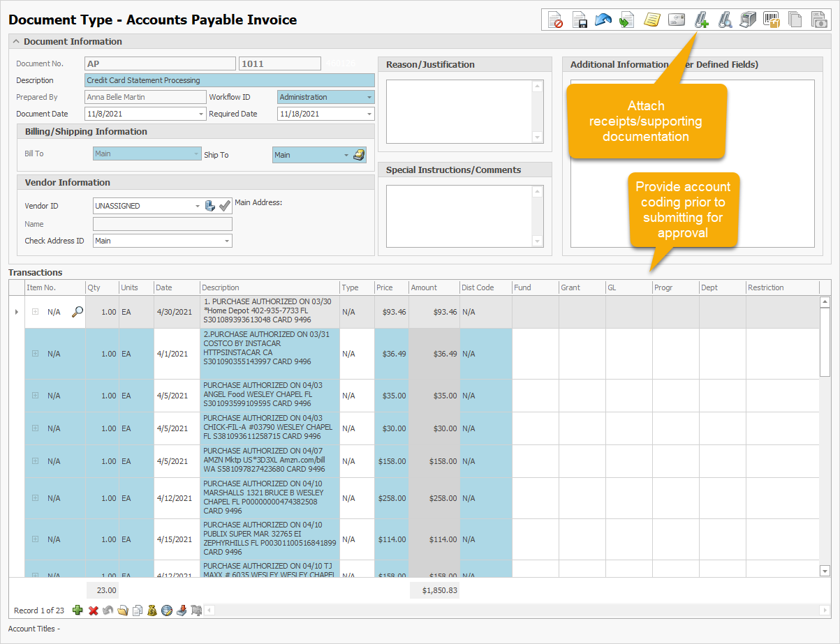
Task: Click the save document floppy disk icon
Action: 580,20
